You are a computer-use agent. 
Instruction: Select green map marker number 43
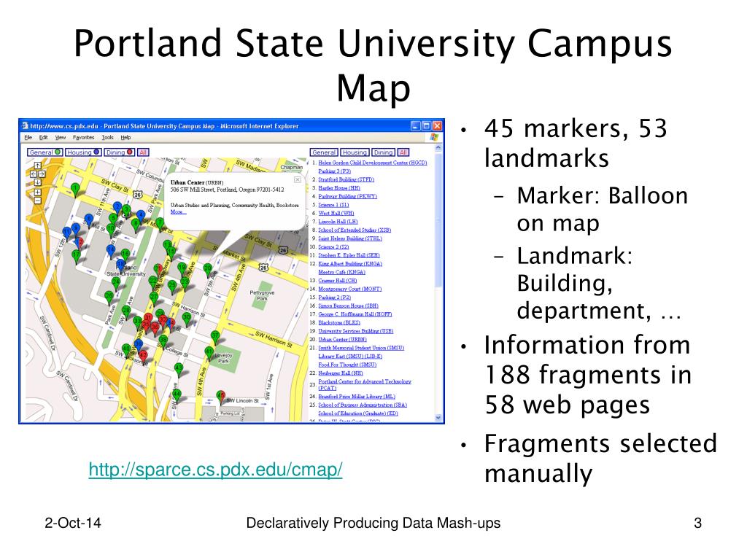[179, 370]
